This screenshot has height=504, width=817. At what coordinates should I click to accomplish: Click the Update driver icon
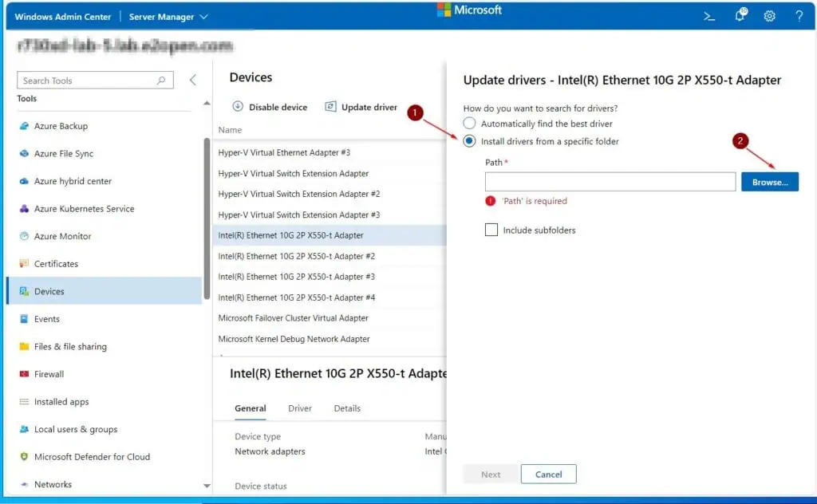330,106
